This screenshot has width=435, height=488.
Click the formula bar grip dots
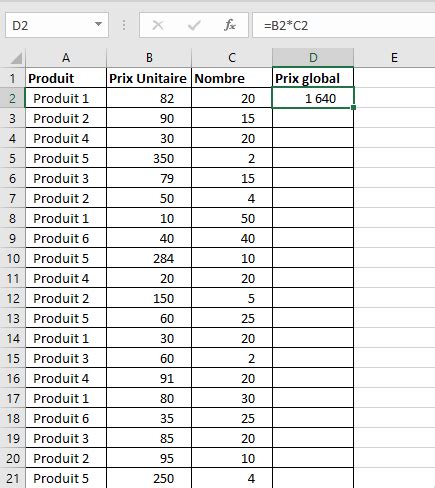(x=124, y=25)
